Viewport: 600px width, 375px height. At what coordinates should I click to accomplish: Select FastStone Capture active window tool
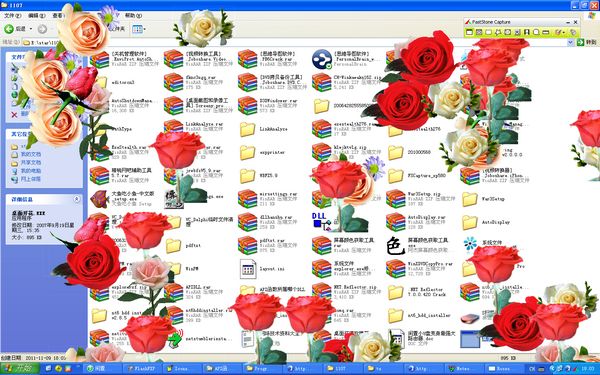point(469,33)
